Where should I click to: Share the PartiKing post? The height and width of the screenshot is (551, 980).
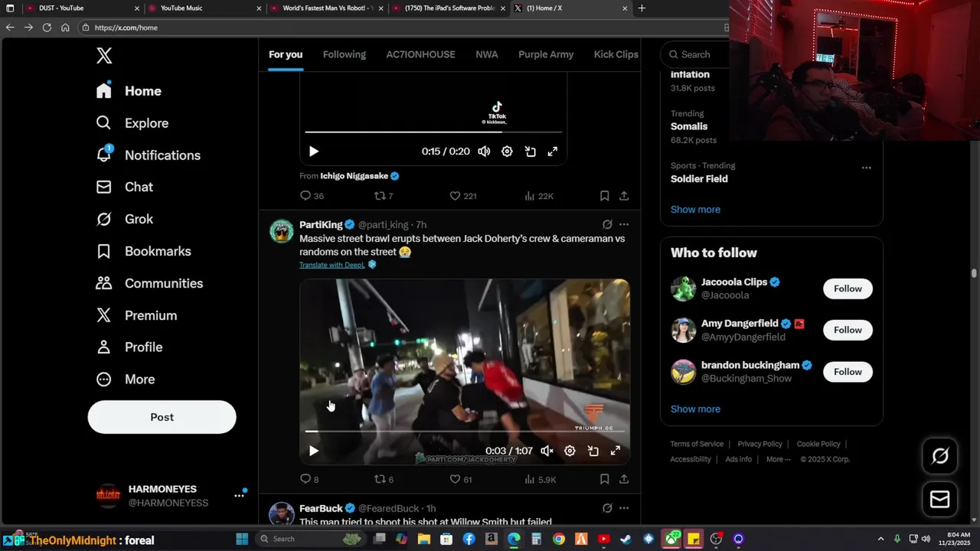coord(624,479)
